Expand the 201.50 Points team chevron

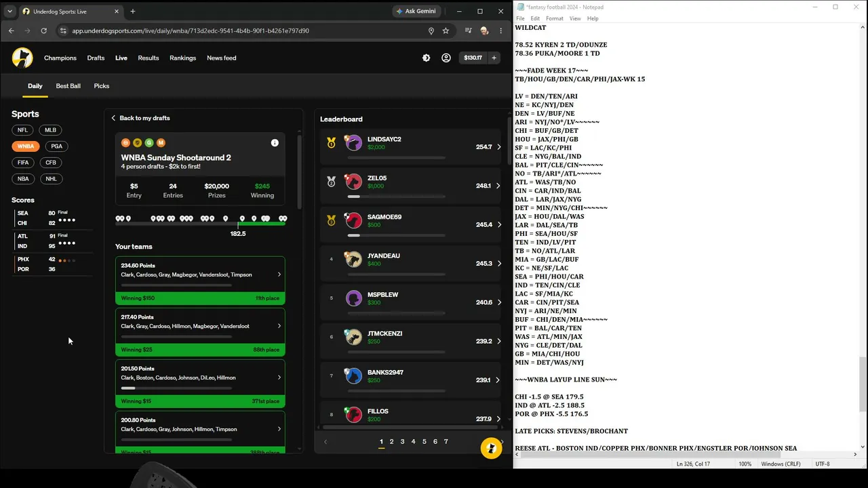tap(279, 378)
